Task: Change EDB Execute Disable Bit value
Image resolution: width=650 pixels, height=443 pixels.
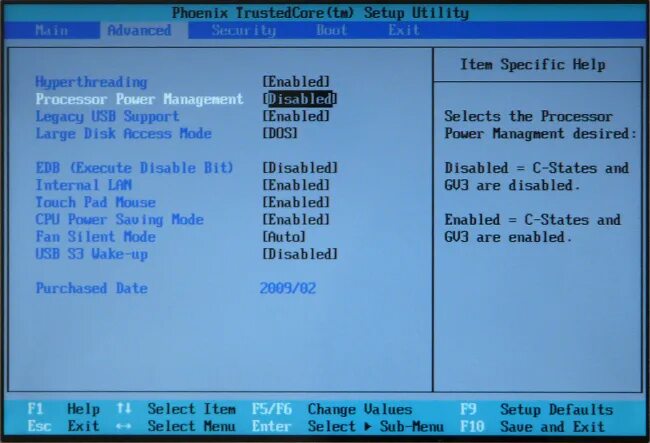Action: pyautogui.click(x=300, y=168)
